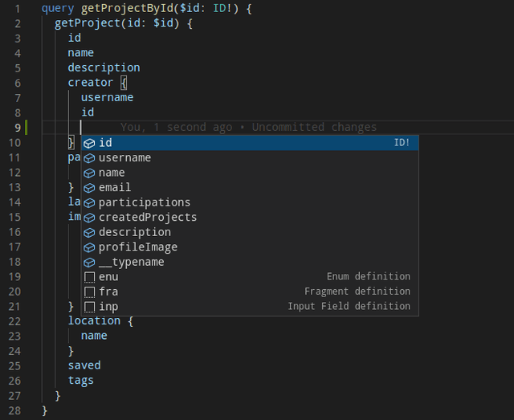Viewport: 514px width, 420px height.
Task: Choose the name entry in autocomplete list
Action: (112, 173)
